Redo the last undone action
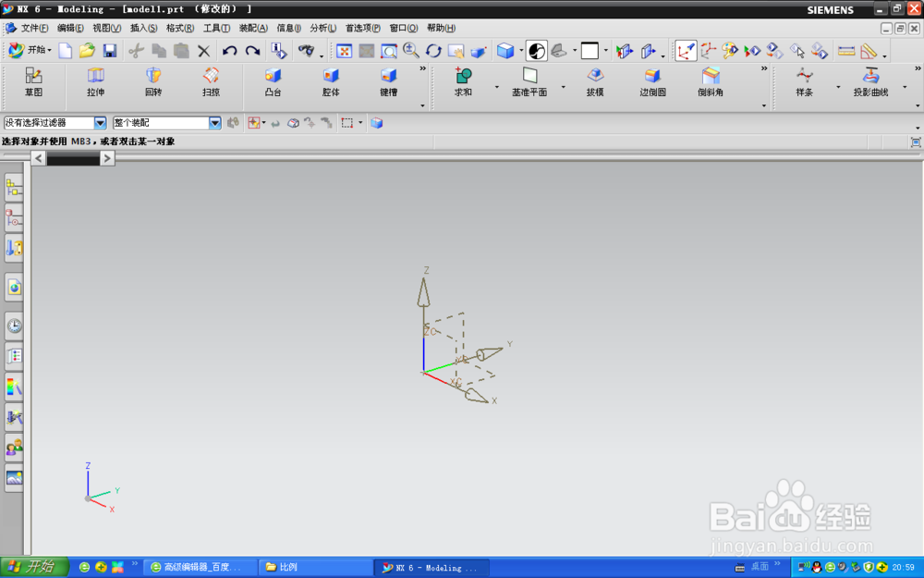 (253, 51)
